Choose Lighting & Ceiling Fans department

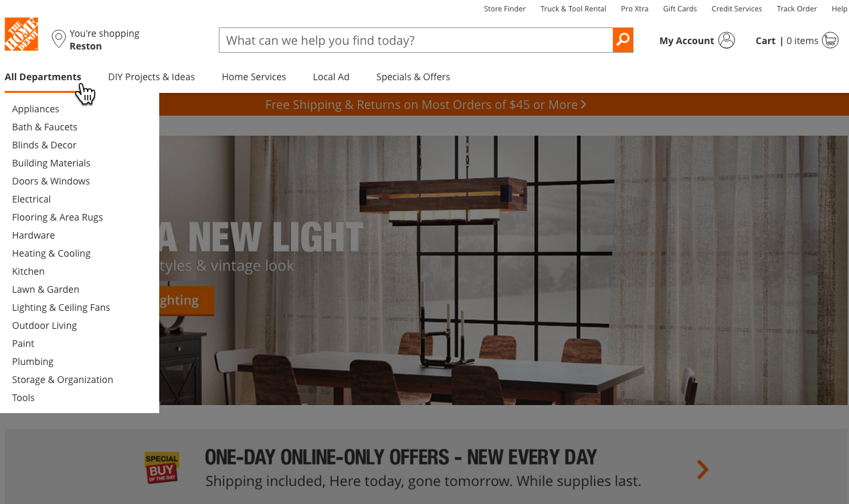(x=61, y=307)
